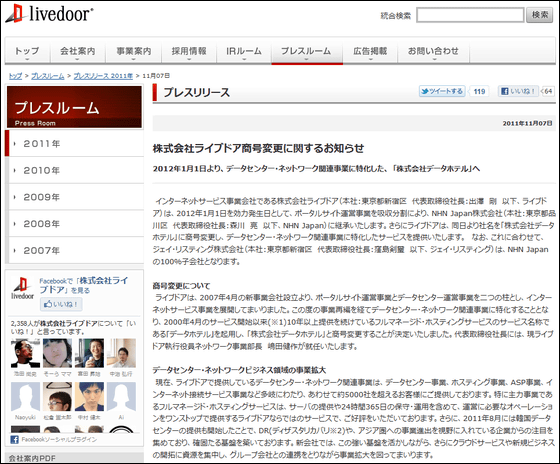The height and width of the screenshot is (464, 560).
Task: Click the 会社案内PDF section header
Action: 74,458
